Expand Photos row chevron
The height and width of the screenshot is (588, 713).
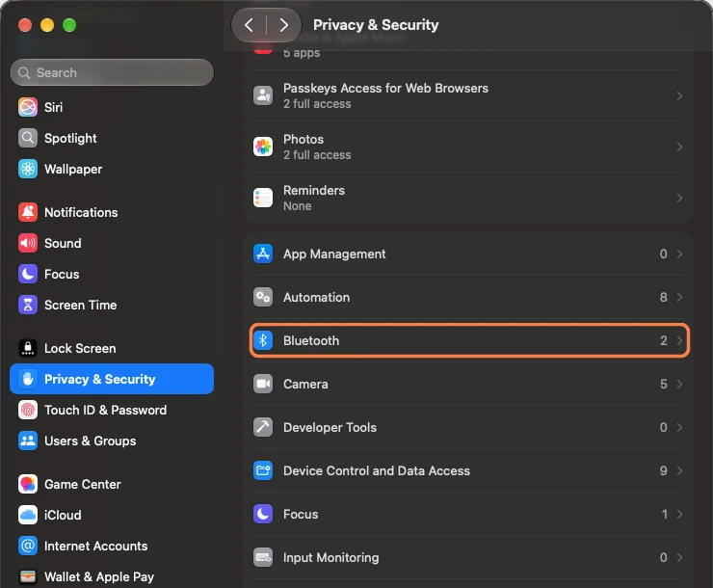[679, 147]
